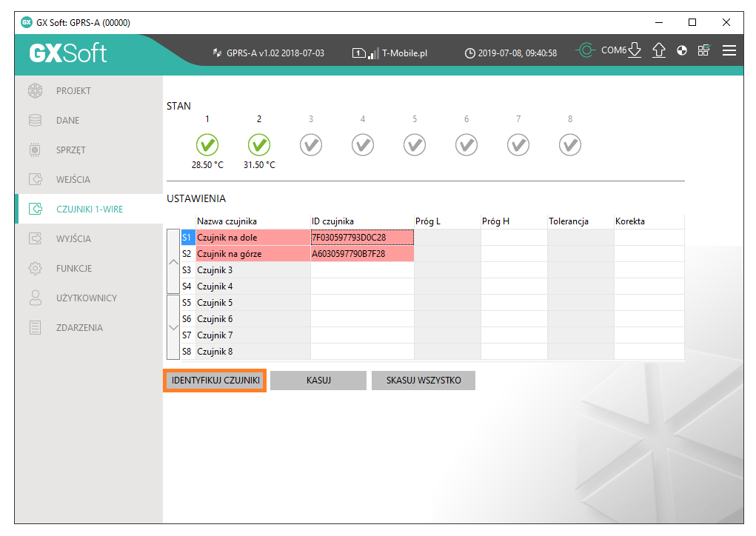The width and height of the screenshot is (756, 536).
Task: Click the upload arrow icon in header
Action: coord(658,50)
